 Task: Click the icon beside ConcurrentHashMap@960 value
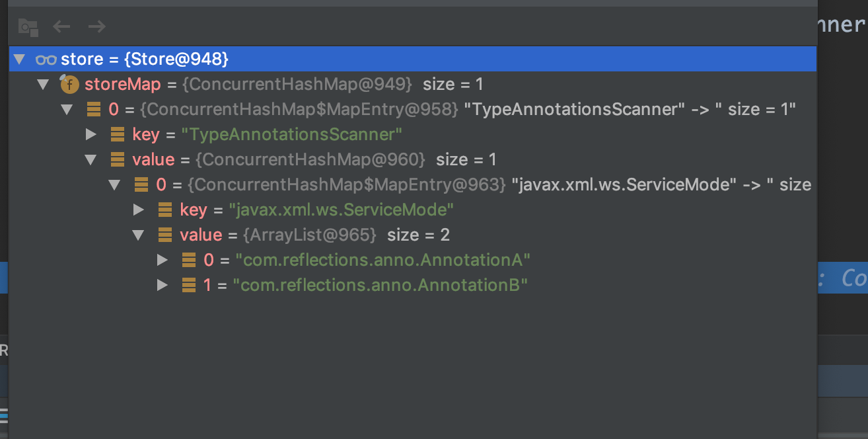tap(118, 160)
